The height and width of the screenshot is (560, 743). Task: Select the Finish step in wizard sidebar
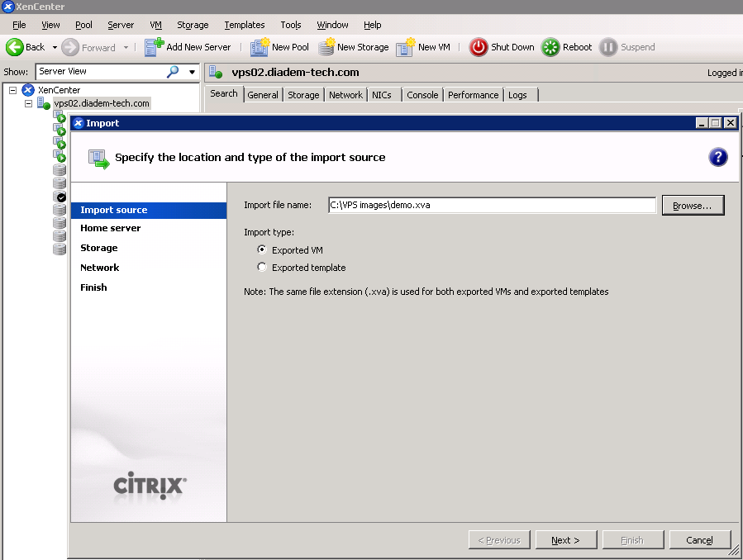pyautogui.click(x=93, y=287)
